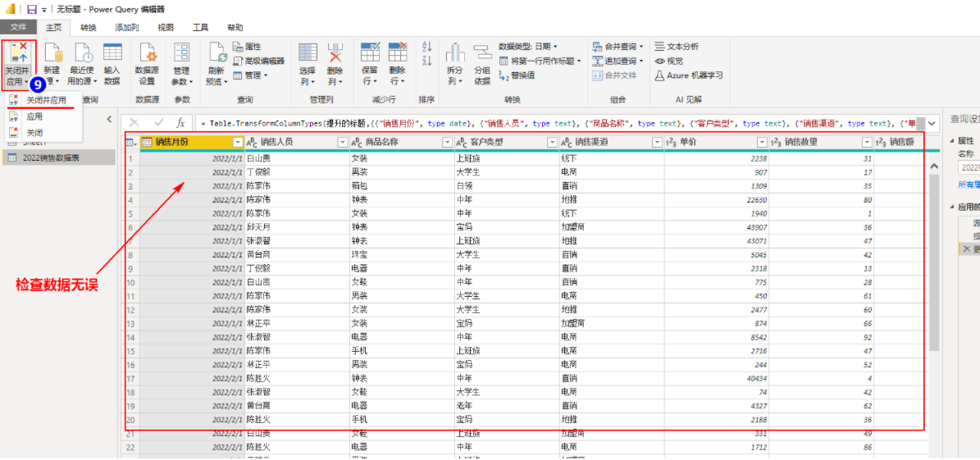
Task: Click the 保留行 icon
Action: tap(370, 54)
